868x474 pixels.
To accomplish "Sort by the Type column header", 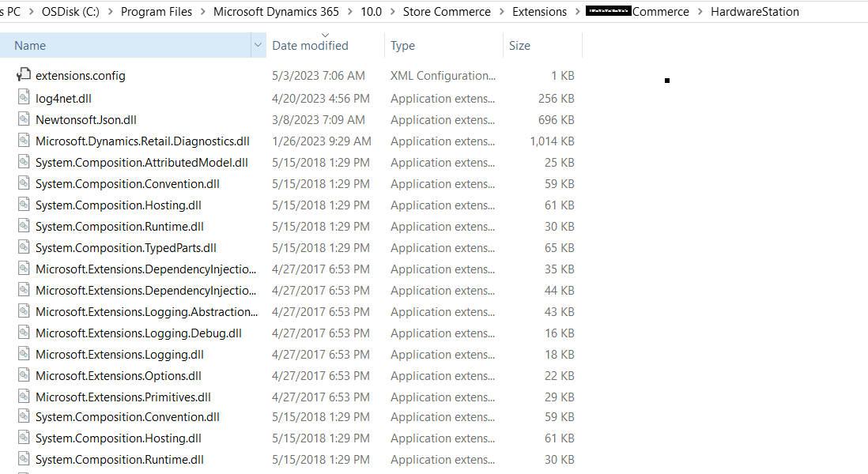I will pos(402,45).
